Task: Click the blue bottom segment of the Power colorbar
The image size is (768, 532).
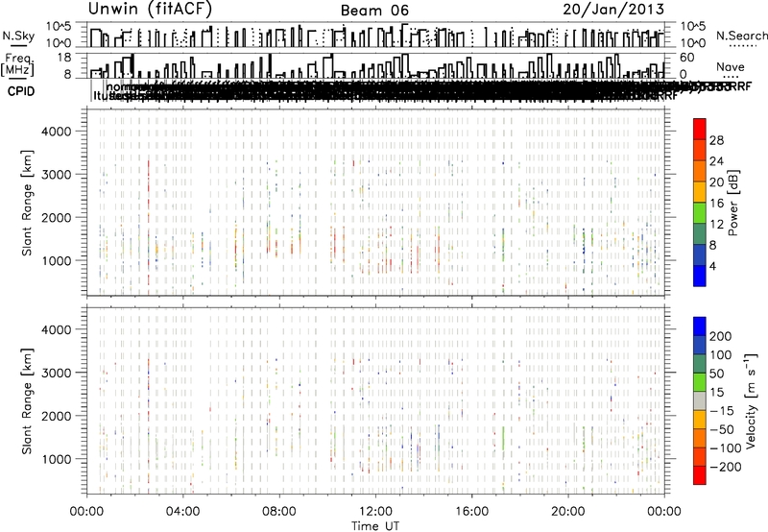Action: point(700,276)
